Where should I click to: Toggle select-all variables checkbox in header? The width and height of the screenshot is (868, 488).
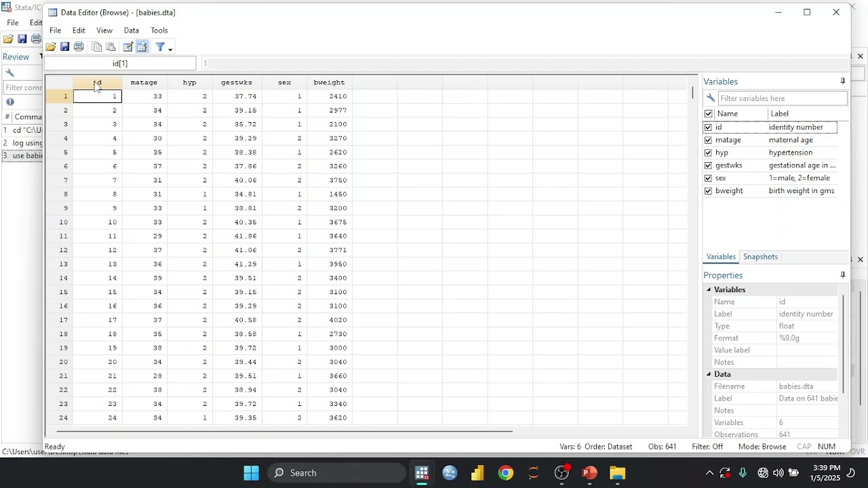pyautogui.click(x=709, y=114)
